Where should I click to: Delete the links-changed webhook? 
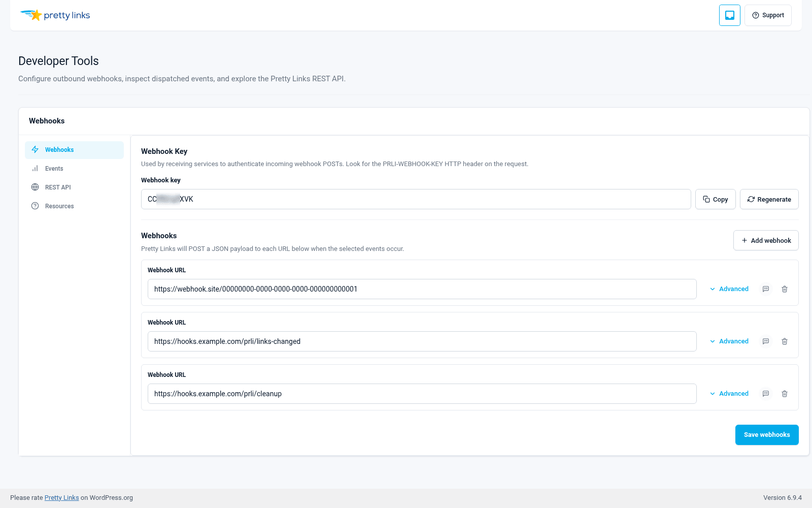coord(785,341)
